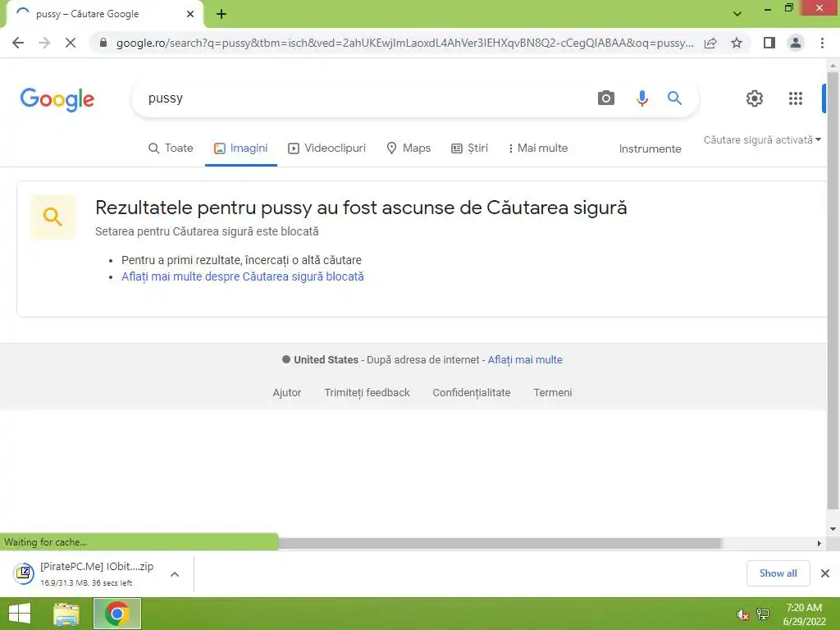Close the Căutare Google tab
Viewport: 840px width, 630px height.
190,14
